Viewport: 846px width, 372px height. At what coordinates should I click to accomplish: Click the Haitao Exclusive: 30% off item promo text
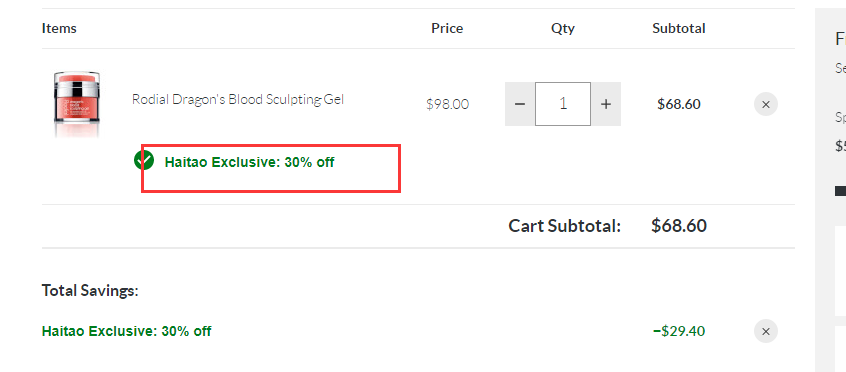[x=249, y=162]
